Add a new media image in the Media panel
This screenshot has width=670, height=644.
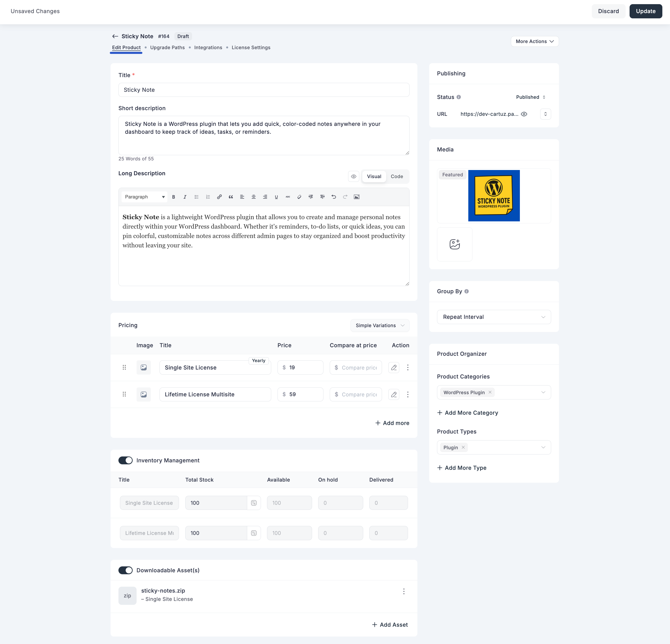(455, 244)
